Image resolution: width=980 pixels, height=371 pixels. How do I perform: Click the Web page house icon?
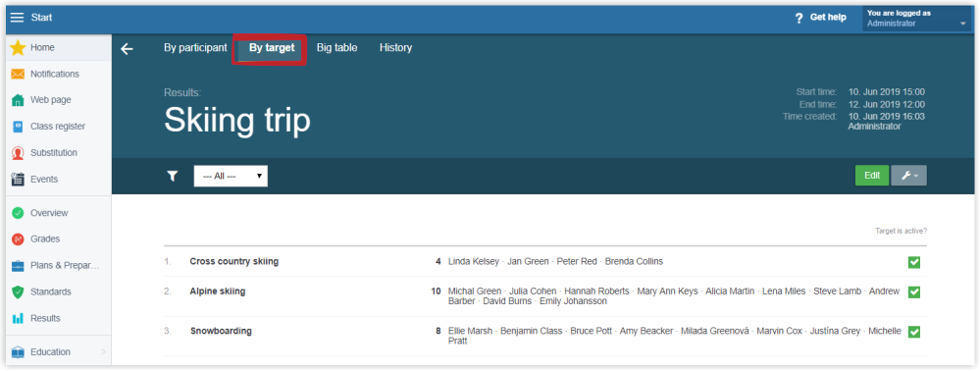[x=18, y=100]
